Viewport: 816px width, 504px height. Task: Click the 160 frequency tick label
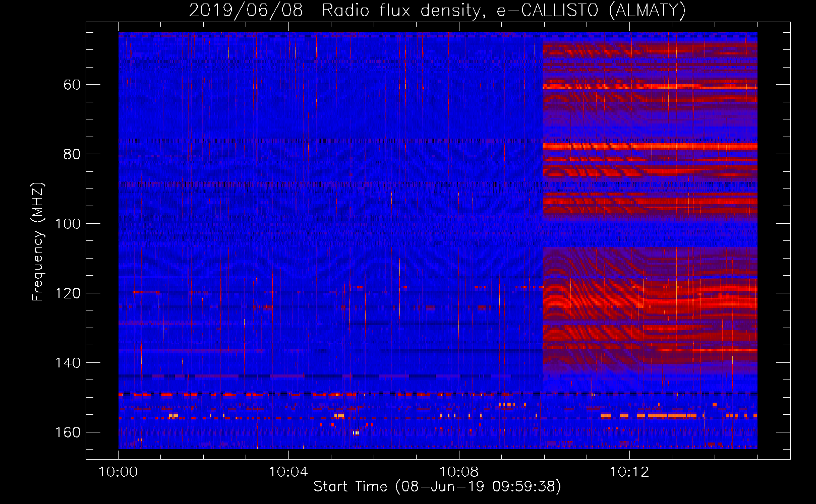68,432
